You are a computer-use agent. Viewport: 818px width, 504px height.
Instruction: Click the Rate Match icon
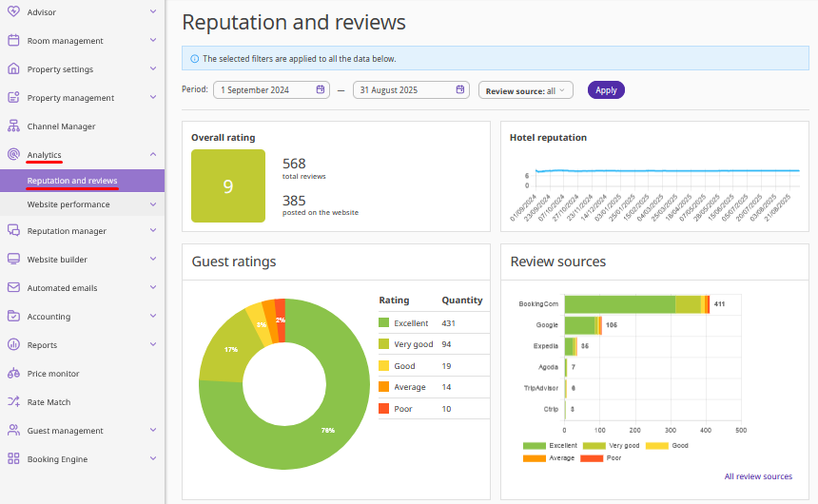point(13,402)
